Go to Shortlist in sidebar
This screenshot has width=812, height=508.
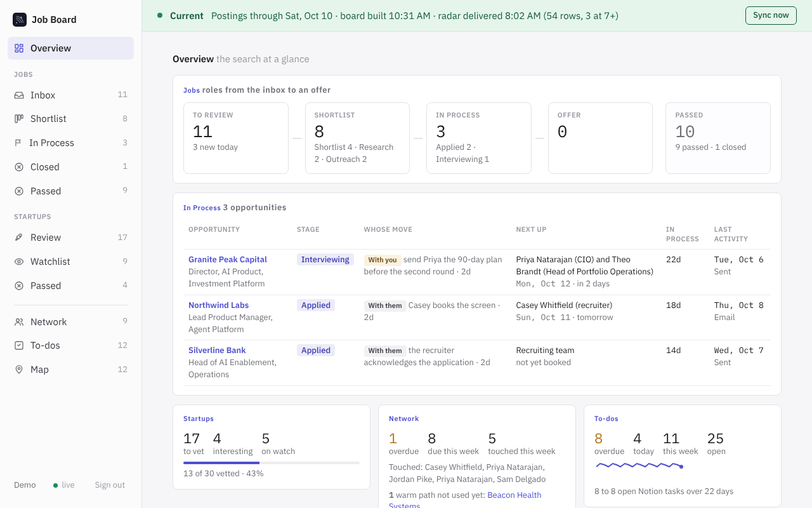pos(70,119)
